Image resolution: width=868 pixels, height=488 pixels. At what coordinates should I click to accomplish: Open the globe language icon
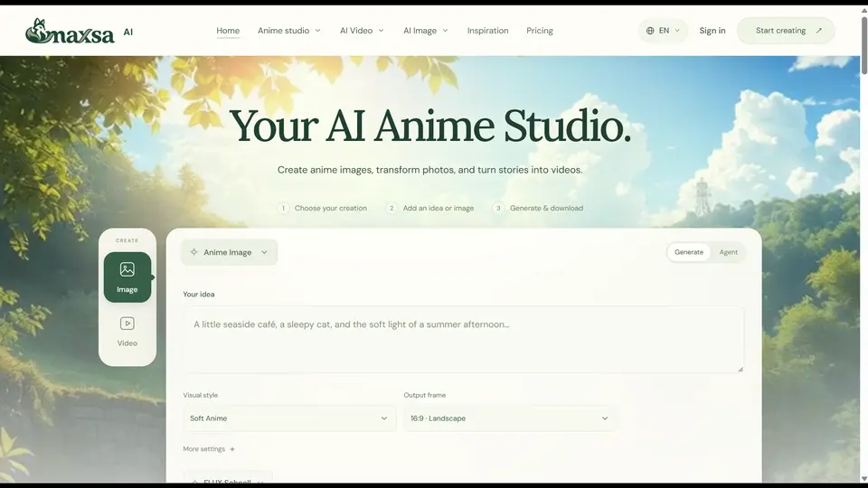point(650,31)
